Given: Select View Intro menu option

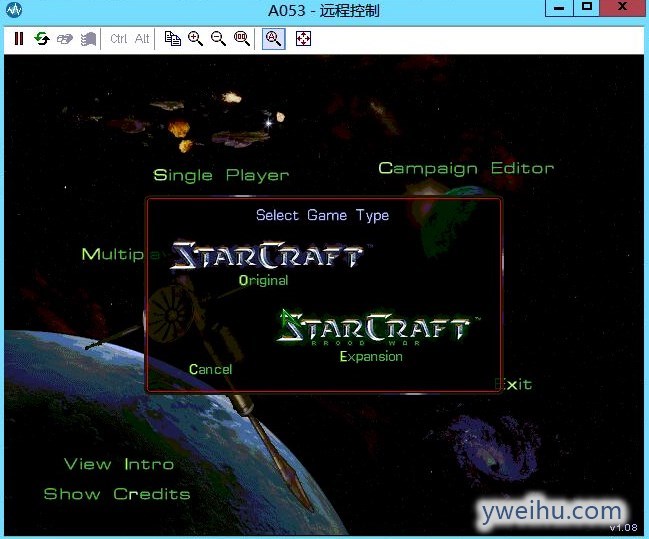Looking at the screenshot, I should 119,464.
